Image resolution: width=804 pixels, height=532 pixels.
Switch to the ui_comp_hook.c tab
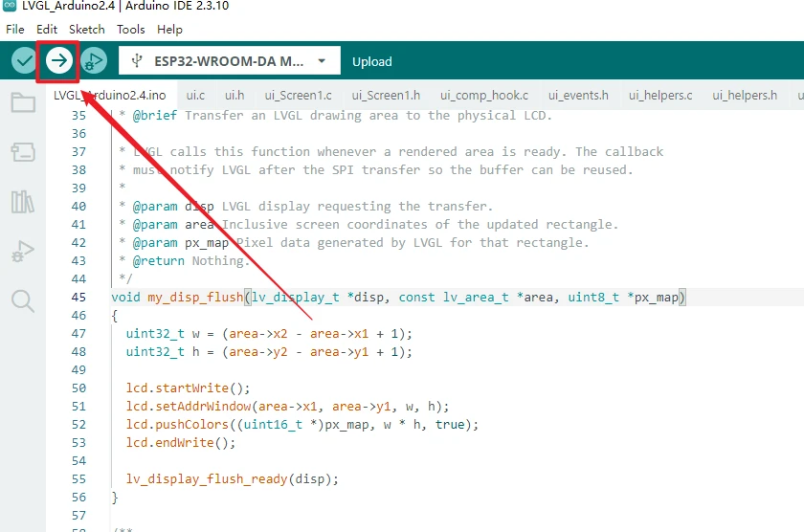pos(484,96)
